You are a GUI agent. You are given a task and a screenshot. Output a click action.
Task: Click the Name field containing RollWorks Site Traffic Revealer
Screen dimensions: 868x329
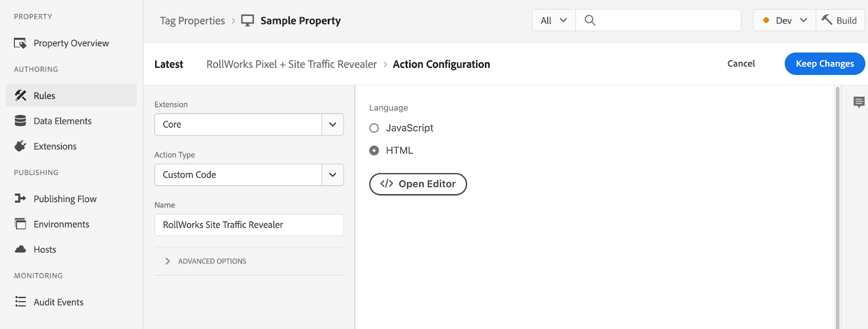[x=249, y=225]
